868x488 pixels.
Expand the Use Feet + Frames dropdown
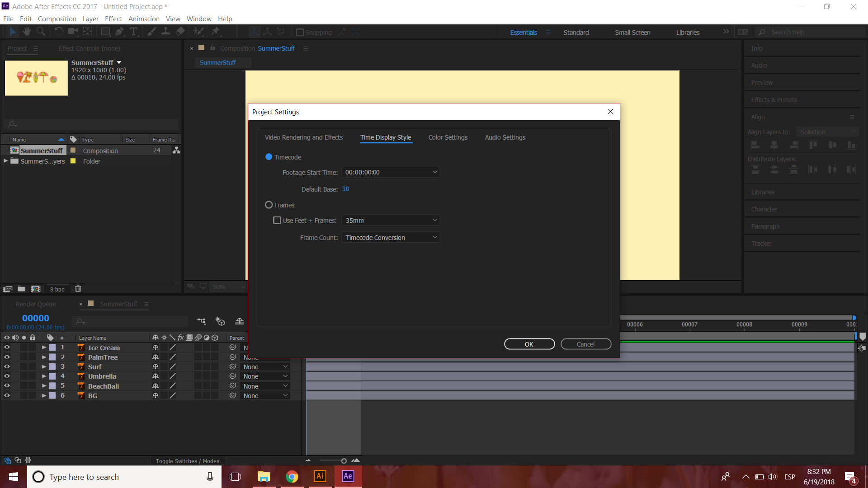click(391, 221)
